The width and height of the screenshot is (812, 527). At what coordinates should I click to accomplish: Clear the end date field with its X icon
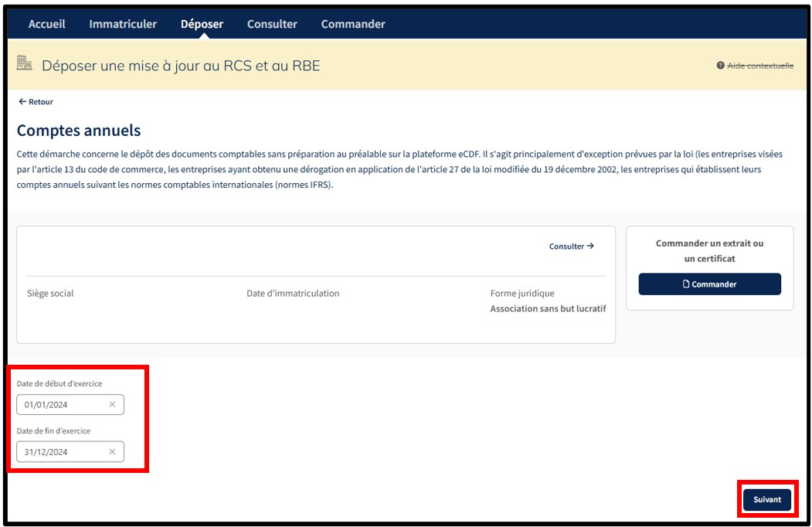(x=112, y=452)
